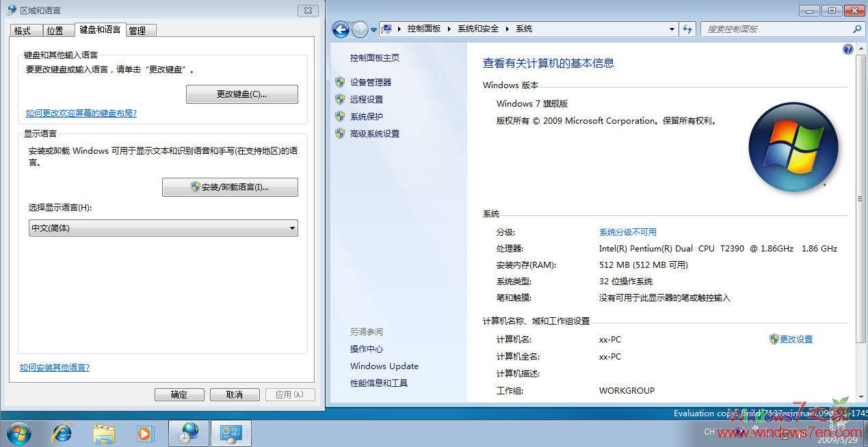Click the 更改键盘(C) button
The image size is (868, 447).
pyautogui.click(x=241, y=94)
